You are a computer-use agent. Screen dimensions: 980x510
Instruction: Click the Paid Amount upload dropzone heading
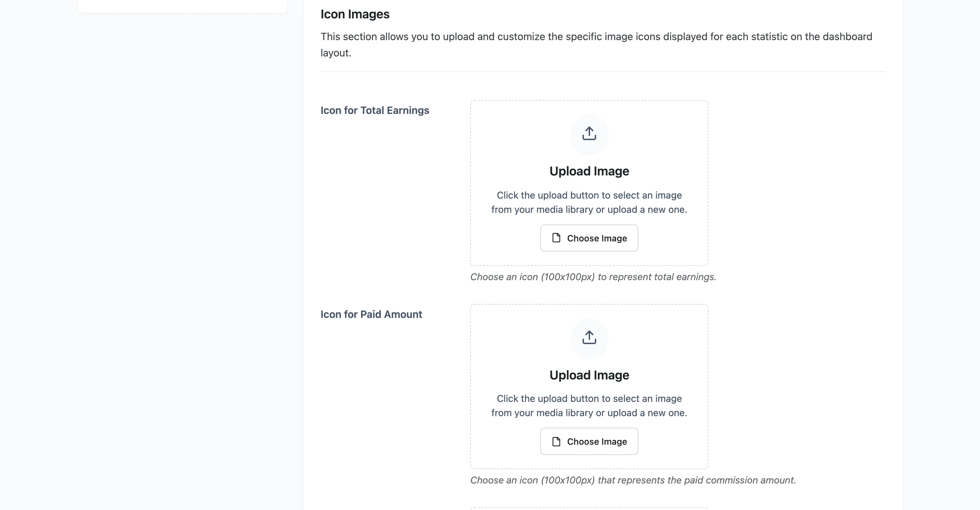(x=589, y=375)
